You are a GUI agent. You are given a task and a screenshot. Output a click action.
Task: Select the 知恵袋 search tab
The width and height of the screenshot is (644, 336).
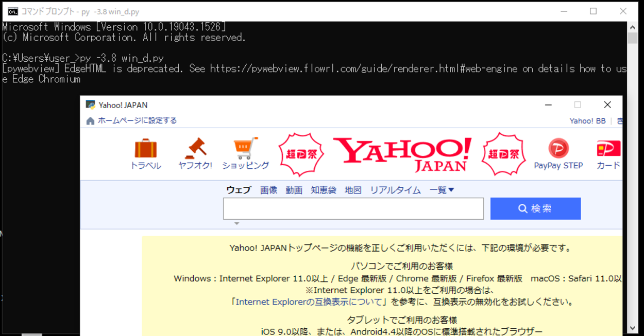tap(324, 189)
